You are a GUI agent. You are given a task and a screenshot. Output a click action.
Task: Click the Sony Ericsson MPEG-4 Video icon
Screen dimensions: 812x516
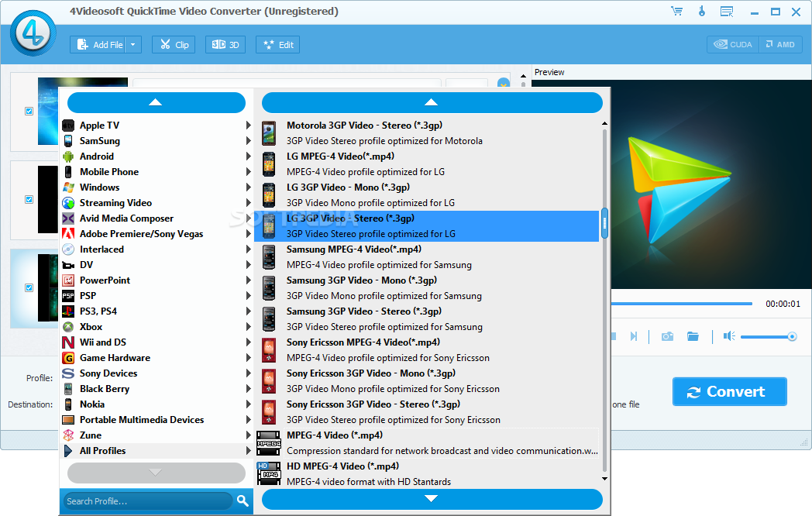(269, 350)
